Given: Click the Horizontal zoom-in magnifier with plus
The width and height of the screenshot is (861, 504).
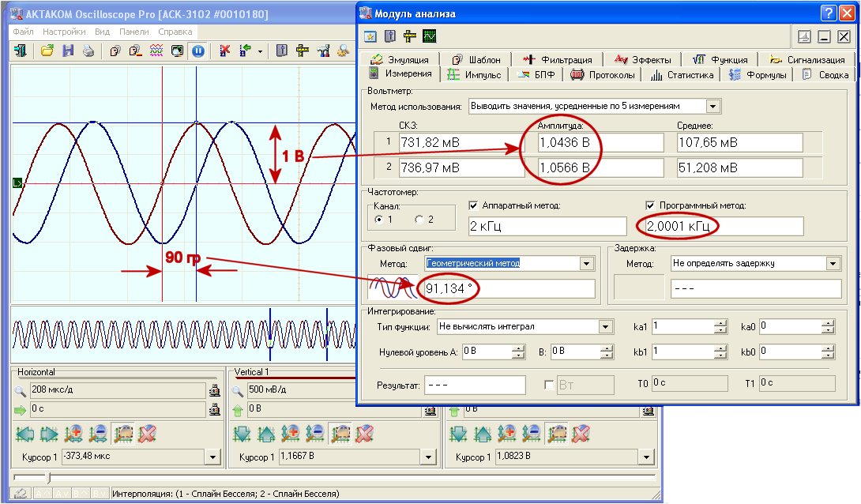Looking at the screenshot, I should pyautogui.click(x=73, y=434).
